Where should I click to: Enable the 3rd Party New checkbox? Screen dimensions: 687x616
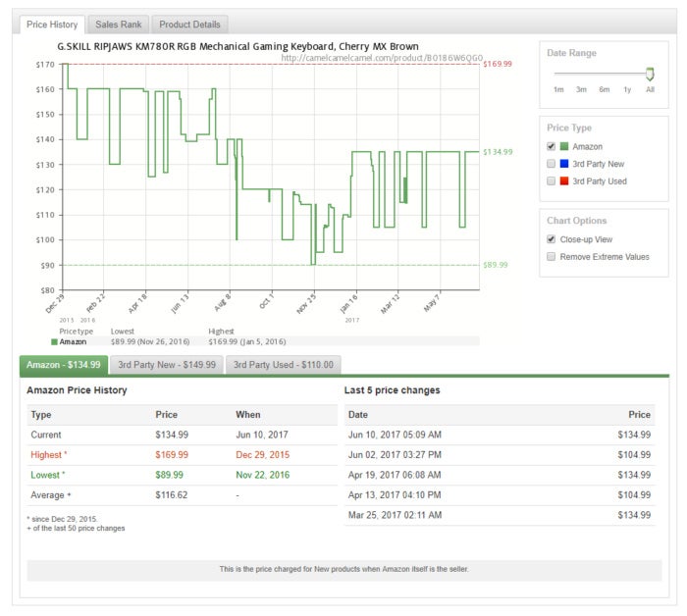click(552, 164)
